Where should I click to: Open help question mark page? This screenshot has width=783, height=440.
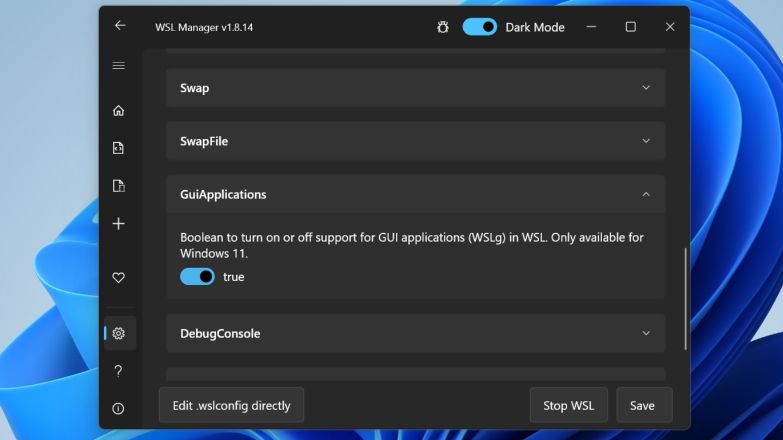point(118,371)
